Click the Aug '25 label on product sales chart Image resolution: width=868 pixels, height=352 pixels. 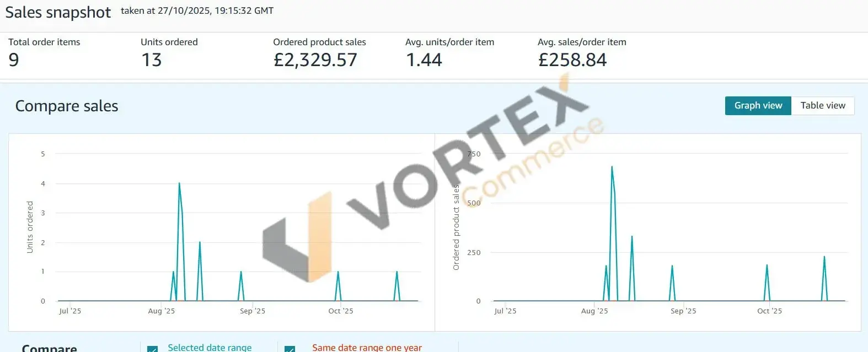pos(594,311)
